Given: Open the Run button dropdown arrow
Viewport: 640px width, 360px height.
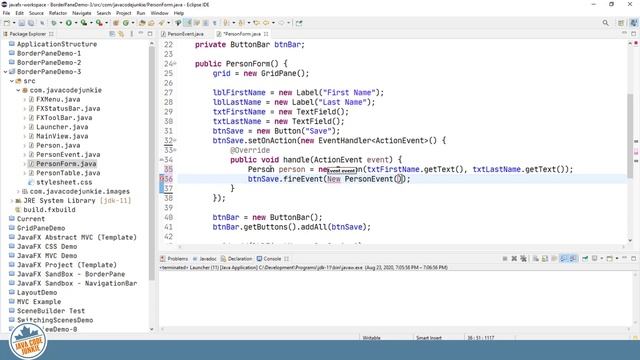Looking at the screenshot, I should (x=76, y=23).
